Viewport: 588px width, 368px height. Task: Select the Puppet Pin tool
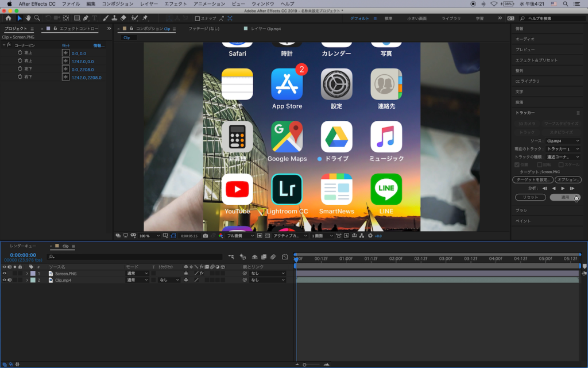145,18
